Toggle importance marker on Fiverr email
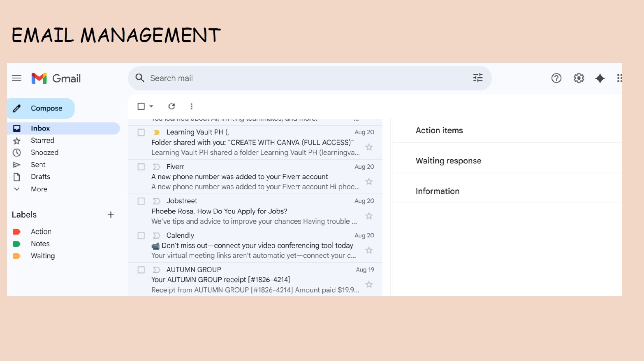Screen dimensions: 644x361 pos(156,167)
